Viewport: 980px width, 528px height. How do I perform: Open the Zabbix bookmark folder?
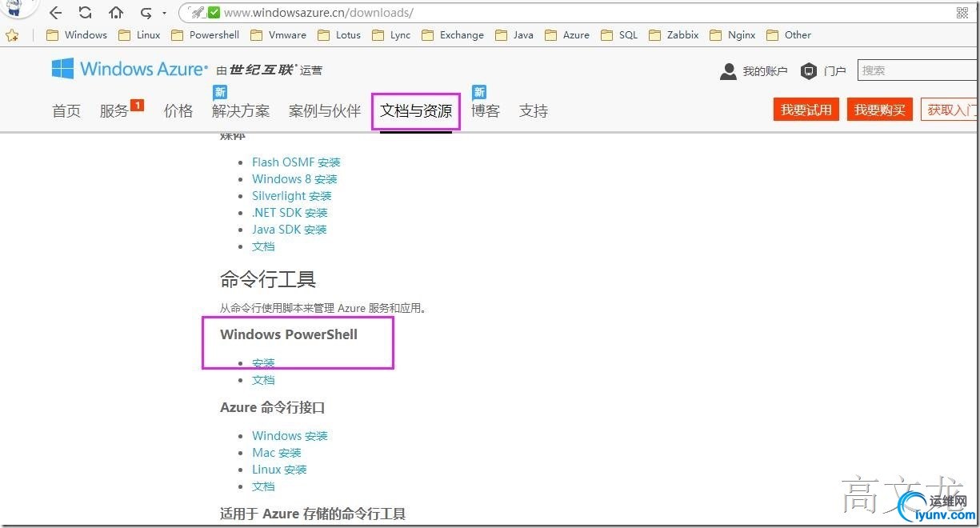click(674, 35)
